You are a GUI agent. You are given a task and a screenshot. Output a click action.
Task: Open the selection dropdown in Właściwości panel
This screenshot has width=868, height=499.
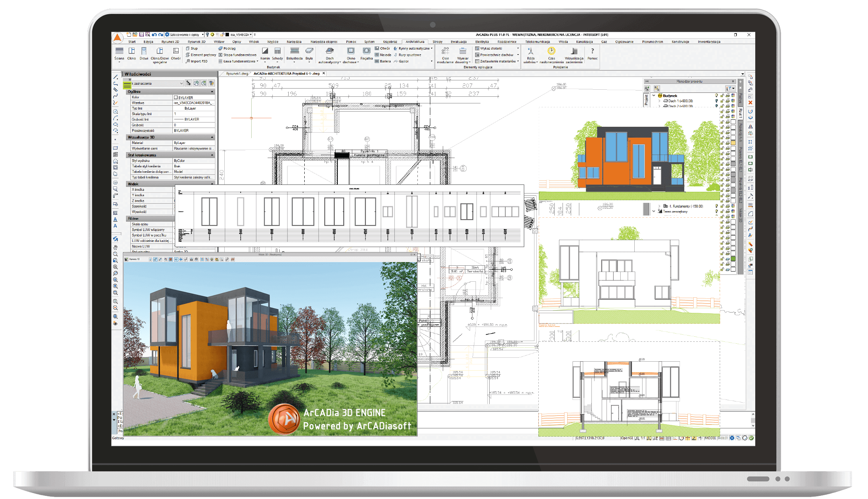(x=181, y=83)
